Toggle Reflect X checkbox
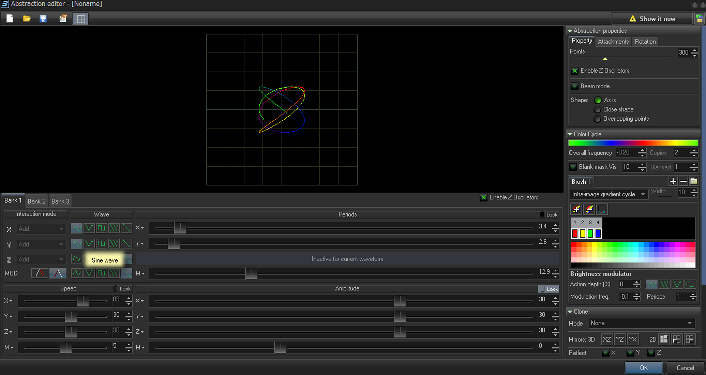The height and width of the screenshot is (375, 706). click(x=606, y=353)
